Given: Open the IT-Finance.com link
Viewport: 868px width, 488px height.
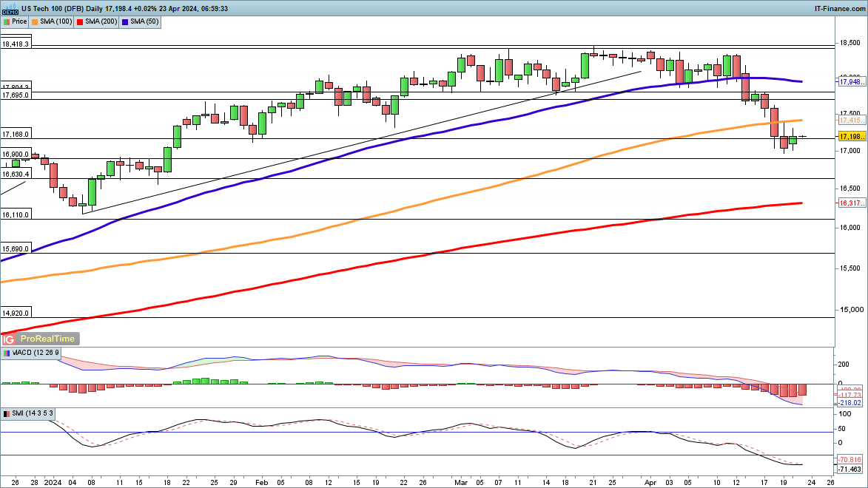Looking at the screenshot, I should [x=840, y=8].
